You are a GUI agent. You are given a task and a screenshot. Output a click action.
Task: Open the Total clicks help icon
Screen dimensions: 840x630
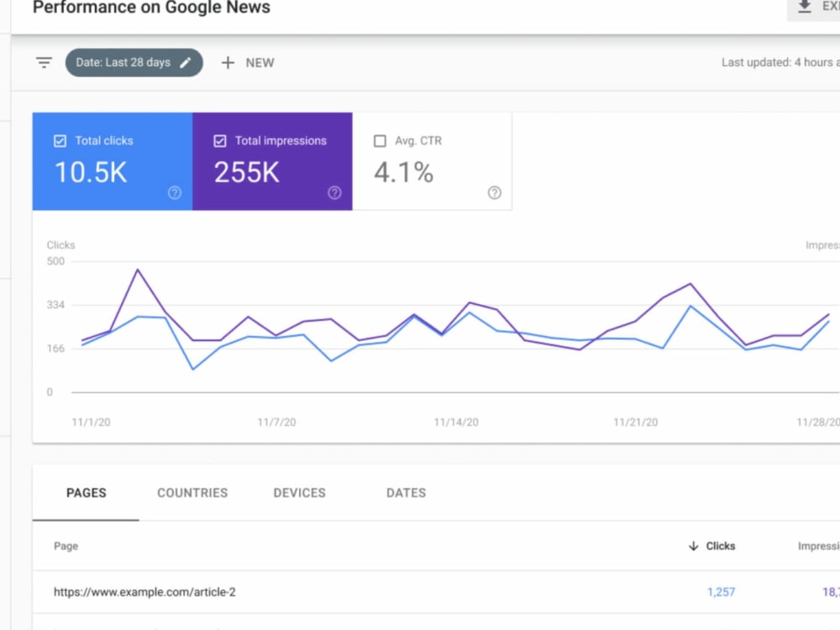(175, 193)
